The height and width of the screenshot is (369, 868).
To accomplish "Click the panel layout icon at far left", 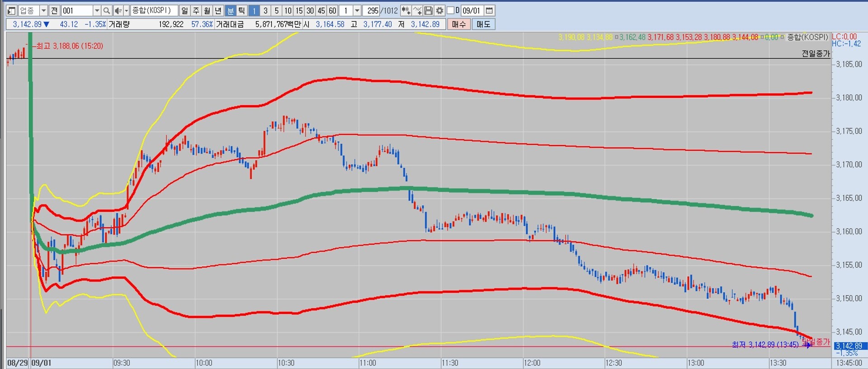I will [12, 10].
